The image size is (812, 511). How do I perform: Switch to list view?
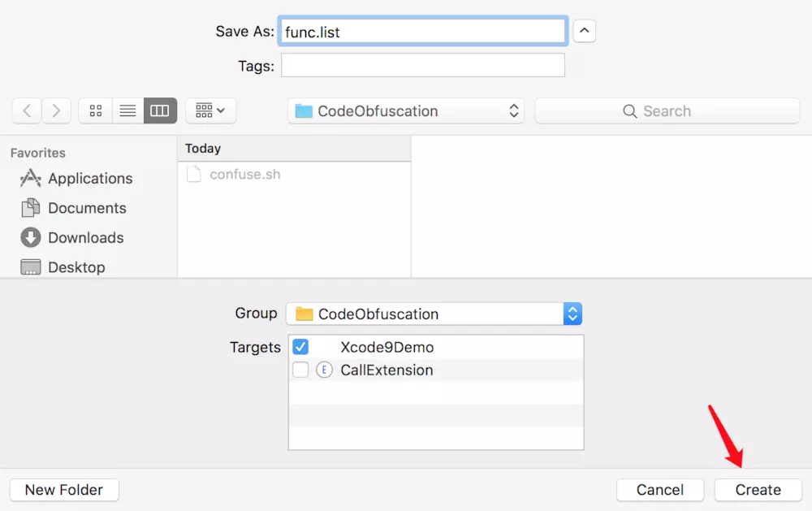(128, 110)
